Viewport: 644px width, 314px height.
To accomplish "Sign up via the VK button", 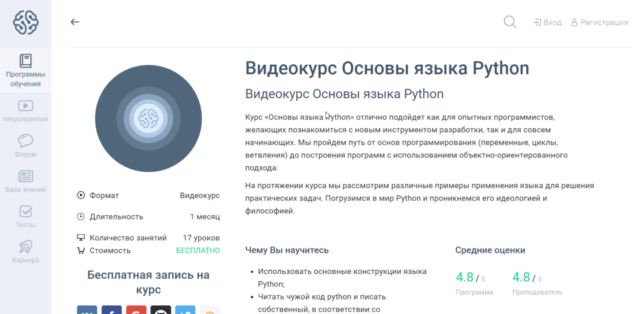I will [87, 311].
